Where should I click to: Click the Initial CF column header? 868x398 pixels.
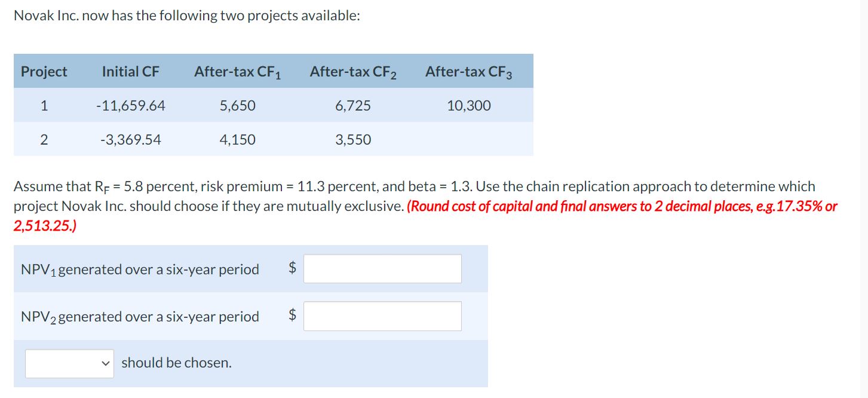click(x=130, y=71)
